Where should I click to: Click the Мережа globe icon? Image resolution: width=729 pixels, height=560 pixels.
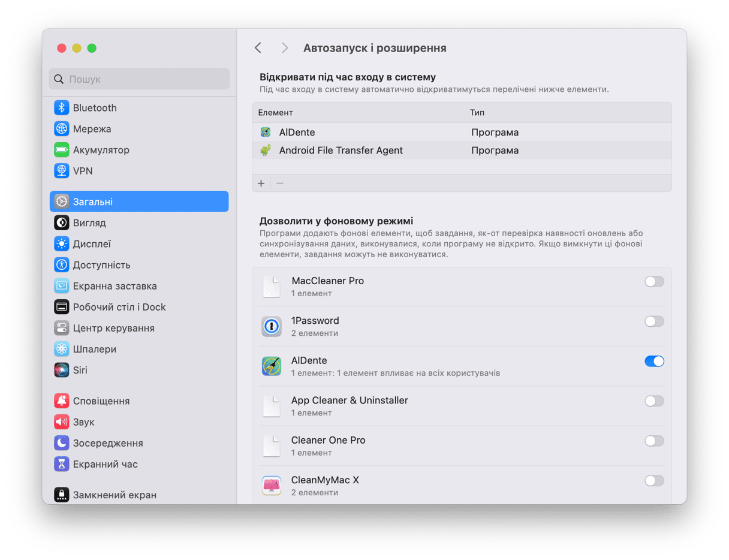[62, 129]
